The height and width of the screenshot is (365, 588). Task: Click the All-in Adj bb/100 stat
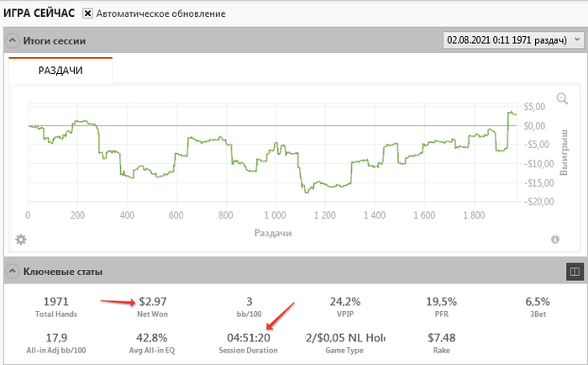57,338
